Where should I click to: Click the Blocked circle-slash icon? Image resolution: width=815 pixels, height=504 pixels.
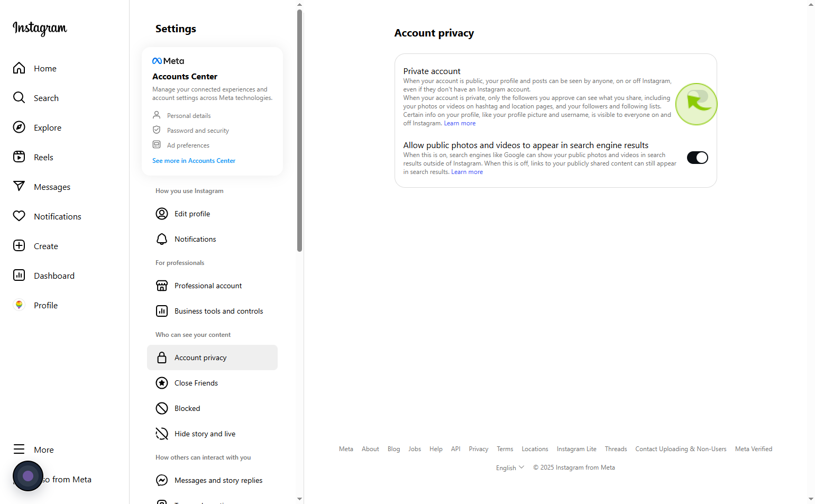162,408
